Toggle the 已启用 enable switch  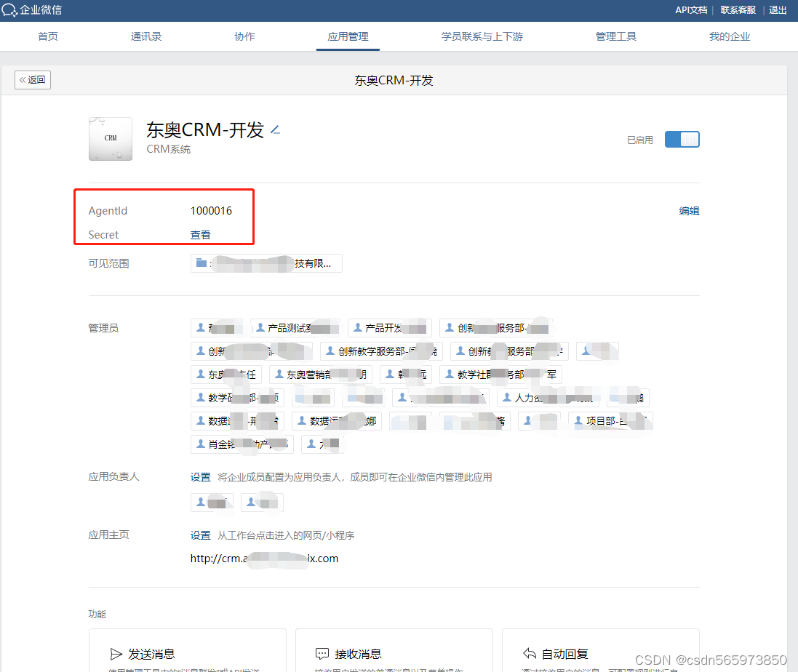pos(682,140)
